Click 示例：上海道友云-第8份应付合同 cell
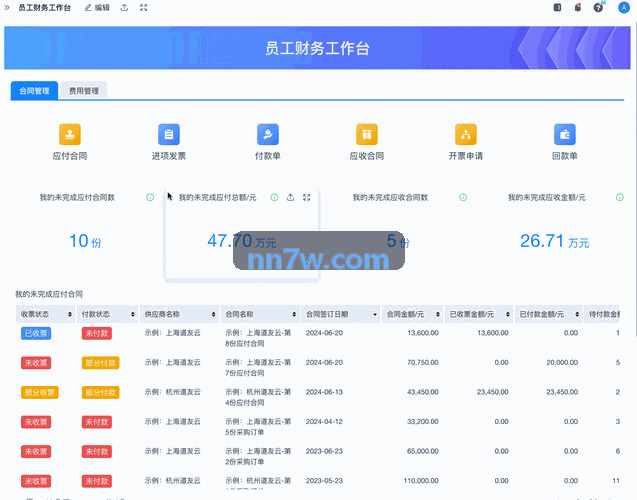This screenshot has width=637, height=500. pos(258,338)
